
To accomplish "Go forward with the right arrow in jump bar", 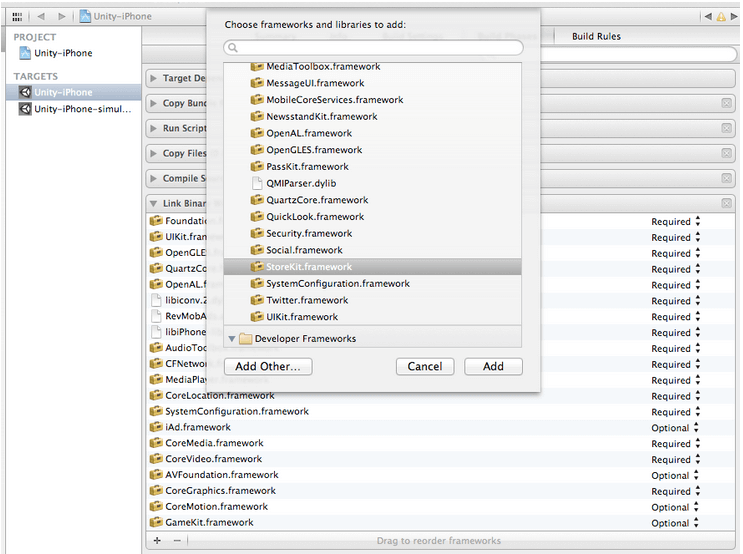I will (x=62, y=17).
